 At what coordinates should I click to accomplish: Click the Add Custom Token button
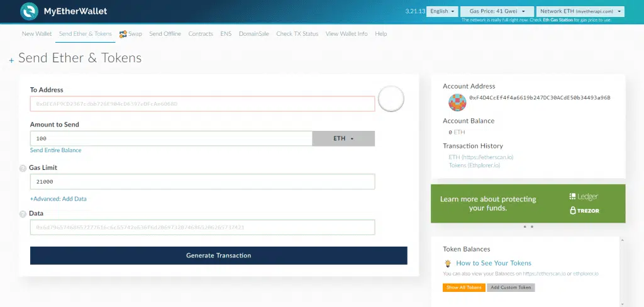point(511,287)
